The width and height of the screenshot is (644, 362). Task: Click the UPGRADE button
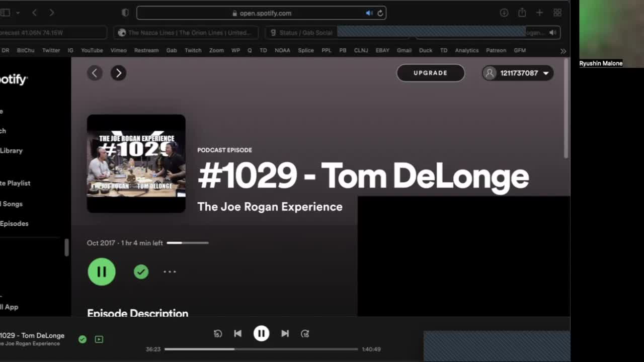430,73
